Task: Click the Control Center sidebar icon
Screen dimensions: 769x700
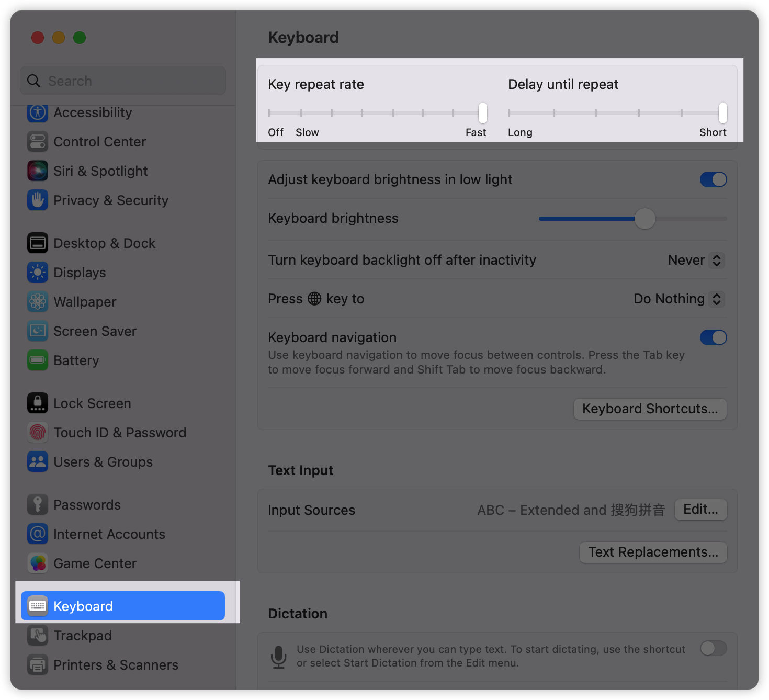Action: [38, 142]
